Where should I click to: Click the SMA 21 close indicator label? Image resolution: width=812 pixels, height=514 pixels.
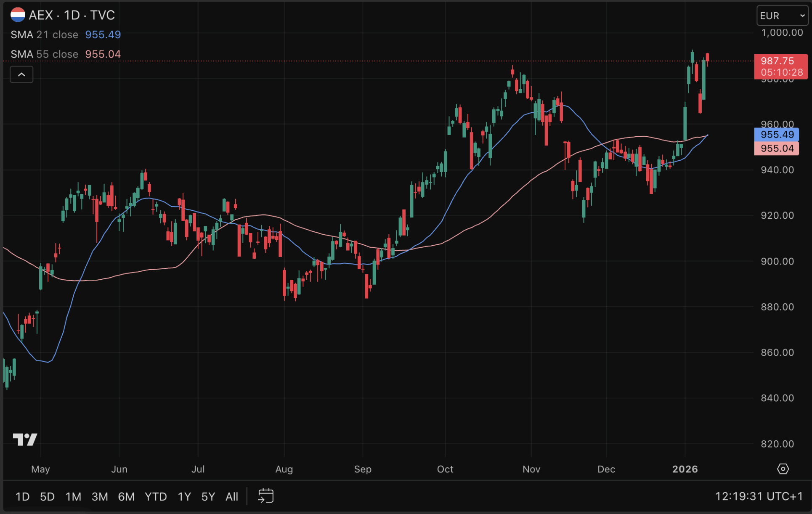click(44, 34)
